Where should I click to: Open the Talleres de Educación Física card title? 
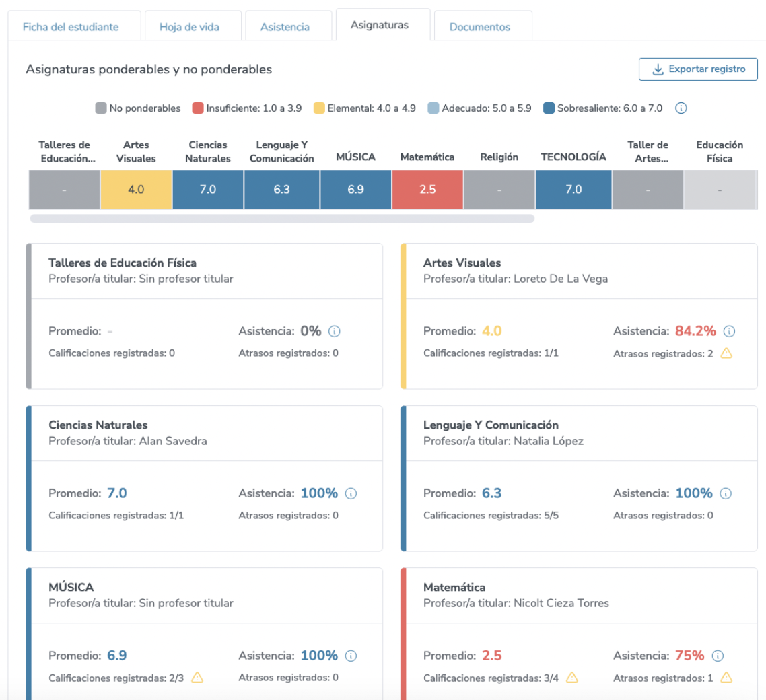coord(123,262)
